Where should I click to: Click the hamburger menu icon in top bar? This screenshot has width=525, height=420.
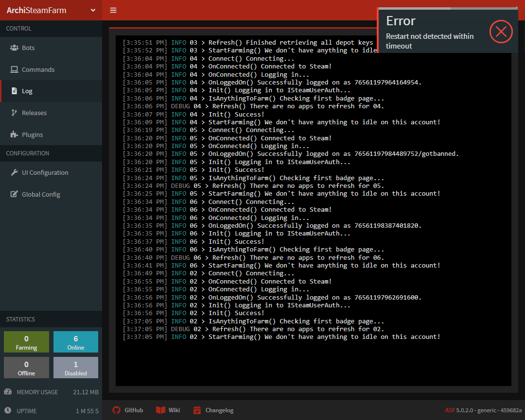coord(113,10)
